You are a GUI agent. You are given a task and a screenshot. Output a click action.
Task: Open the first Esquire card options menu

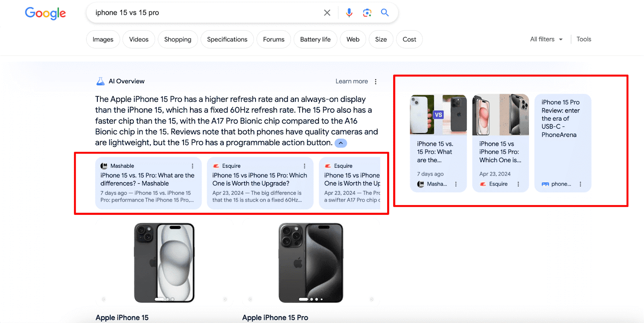coord(304,166)
